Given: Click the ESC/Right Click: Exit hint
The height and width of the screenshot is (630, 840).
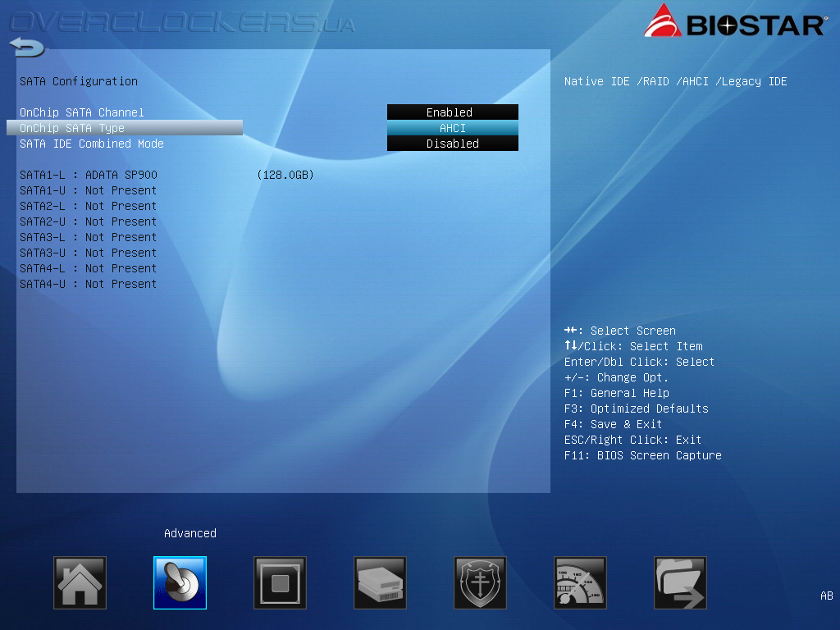Looking at the screenshot, I should 632,440.
